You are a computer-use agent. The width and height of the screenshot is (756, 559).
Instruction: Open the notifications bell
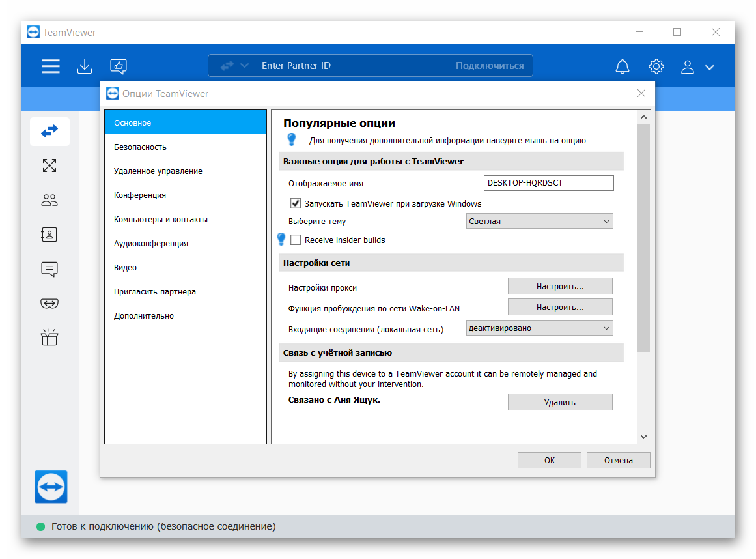pos(623,66)
